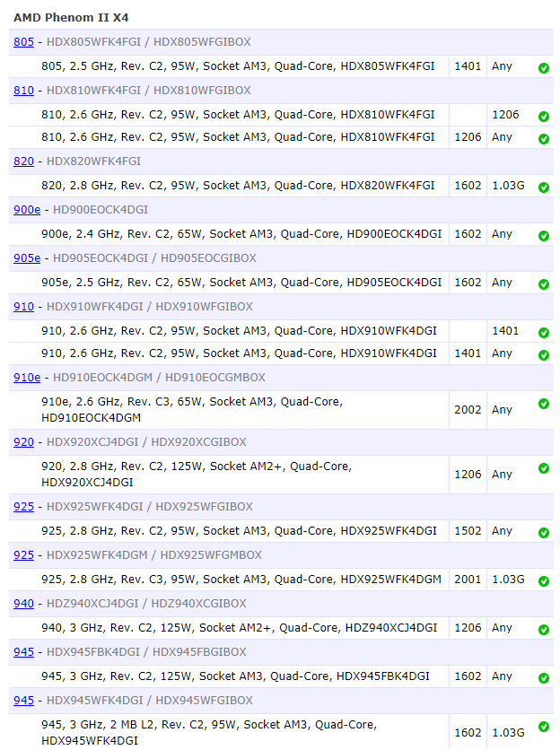
Task: Click part numbers HD910EOCK4DGM / HD910EOCGMBOX header
Action: tap(159, 378)
